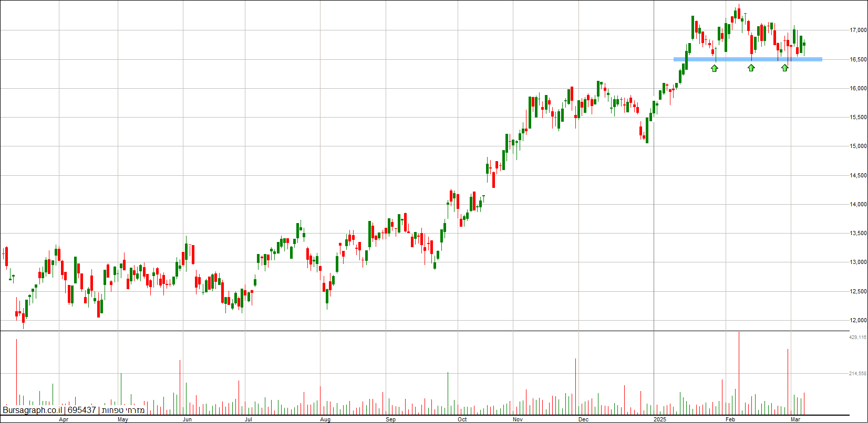Screen dimensions: 868x423
Task: Click the 12,500 price axis label
Action: (x=859, y=291)
